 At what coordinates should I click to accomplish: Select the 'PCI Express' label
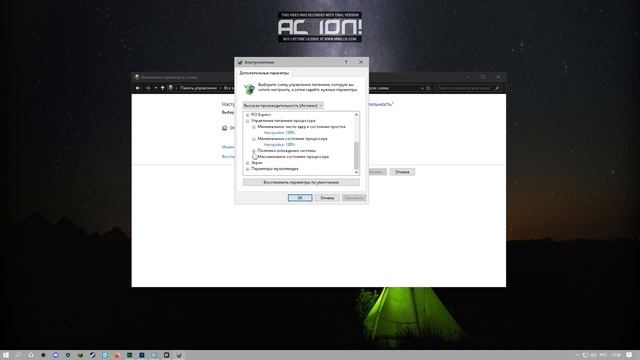pyautogui.click(x=261, y=115)
